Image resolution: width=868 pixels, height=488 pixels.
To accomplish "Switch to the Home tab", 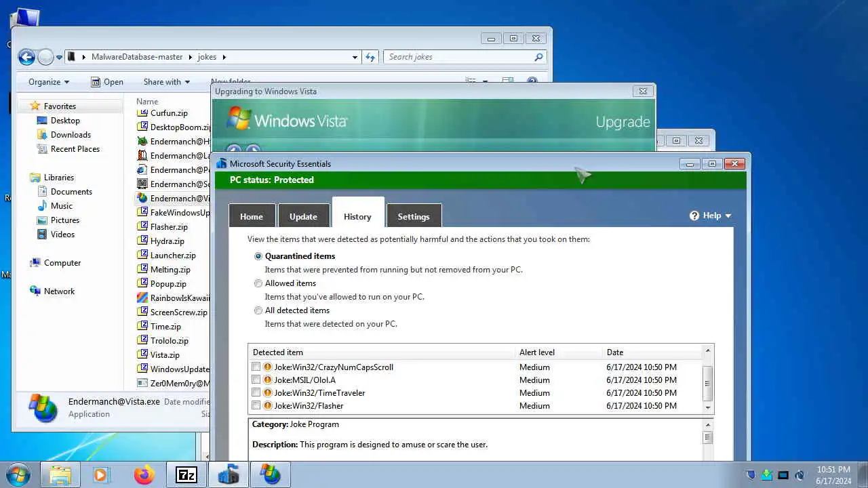I will tap(252, 216).
